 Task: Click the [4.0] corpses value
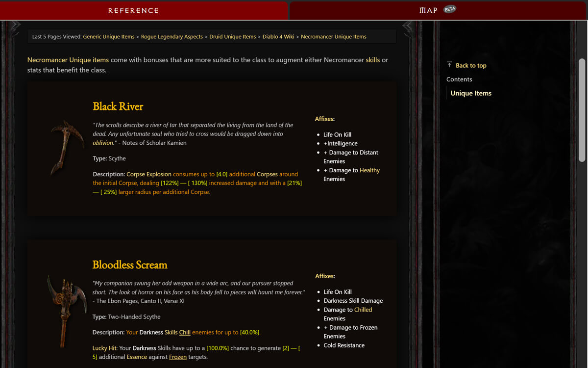point(222,174)
